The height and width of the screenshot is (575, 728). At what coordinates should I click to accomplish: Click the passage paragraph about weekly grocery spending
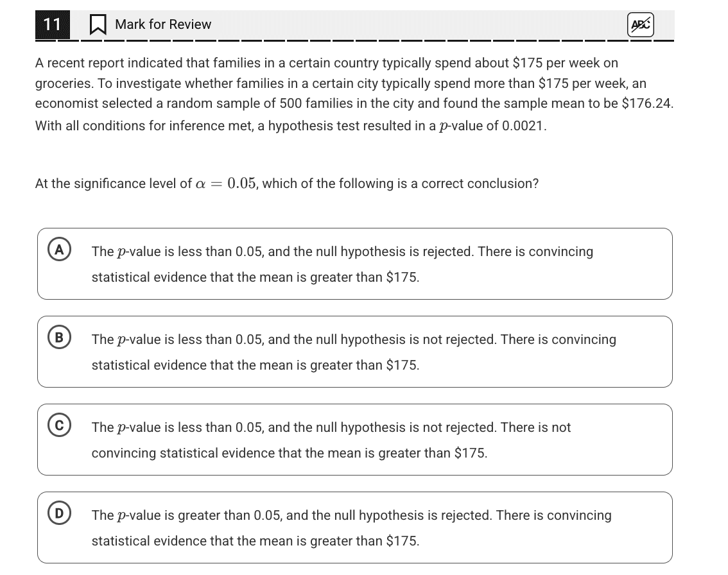tap(354, 94)
